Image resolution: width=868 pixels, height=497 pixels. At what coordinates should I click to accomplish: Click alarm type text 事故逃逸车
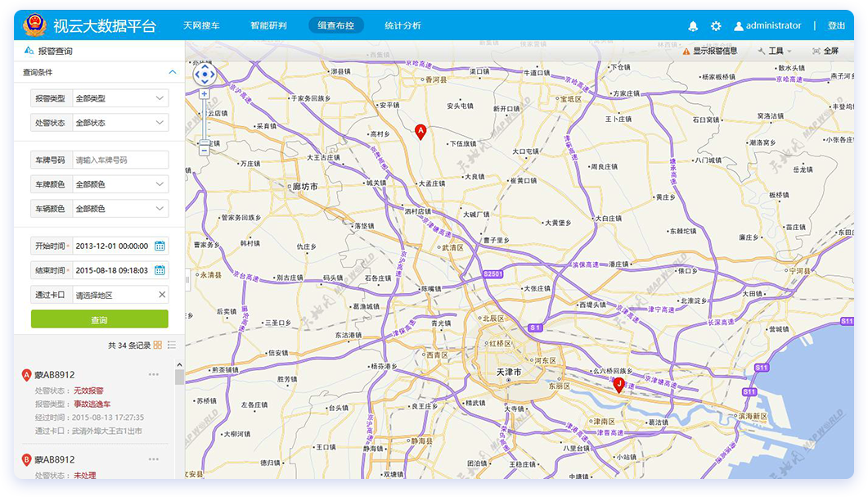(x=92, y=404)
